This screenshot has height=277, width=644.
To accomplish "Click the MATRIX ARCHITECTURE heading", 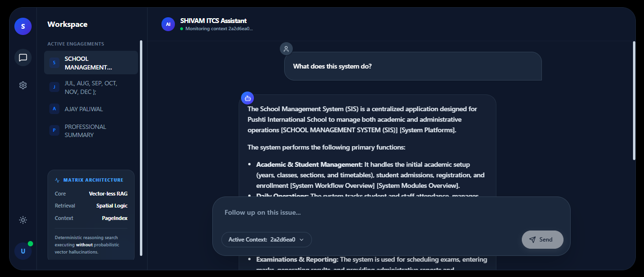I will (x=93, y=180).
